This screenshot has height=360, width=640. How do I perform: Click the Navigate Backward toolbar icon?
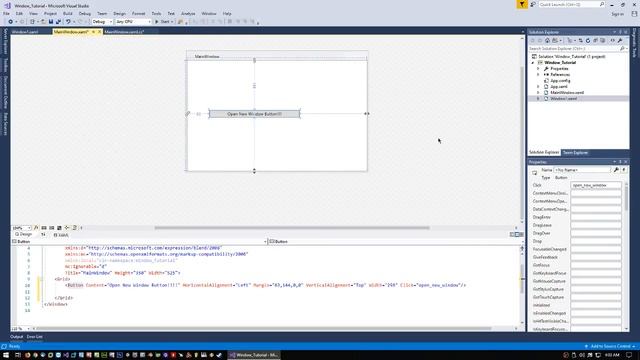tap(10, 22)
